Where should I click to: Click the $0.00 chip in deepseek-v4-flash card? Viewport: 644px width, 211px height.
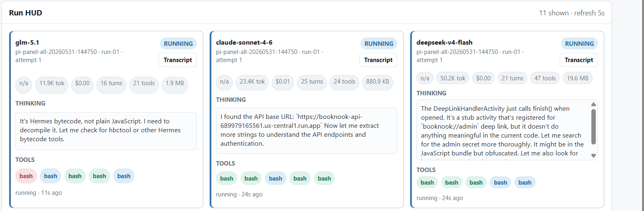click(483, 78)
